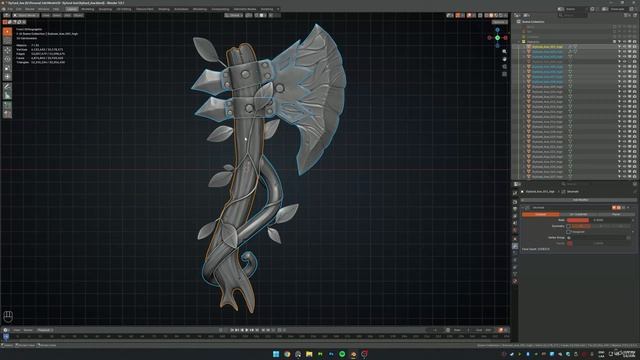Switch viewport shading to Wireframe
The image size is (640, 360).
(x=487, y=16)
